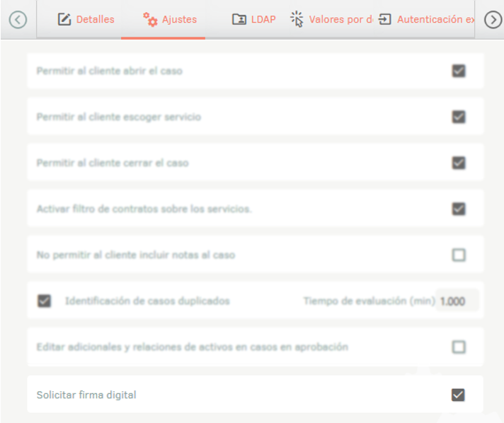Image resolution: width=504 pixels, height=423 pixels.
Task: Uncheck Solicitar firma digital checkbox
Action: [x=459, y=395]
